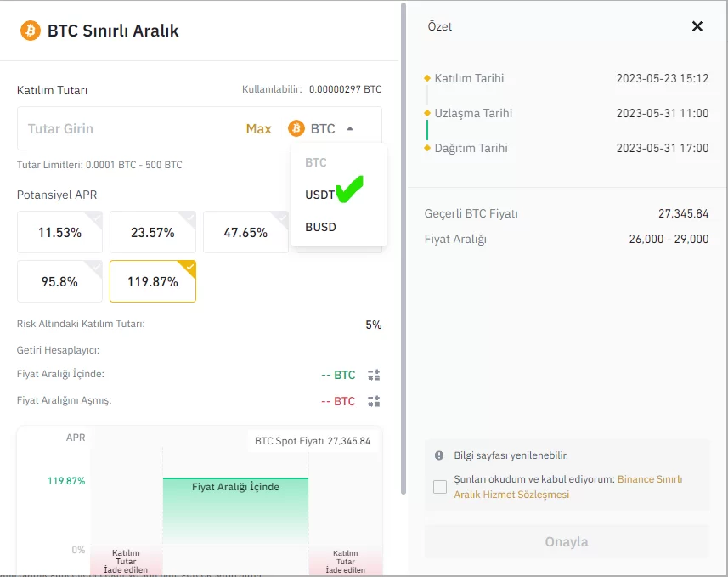Click the vertical scrollbar of left panel
The image size is (728, 577).
[x=402, y=255]
